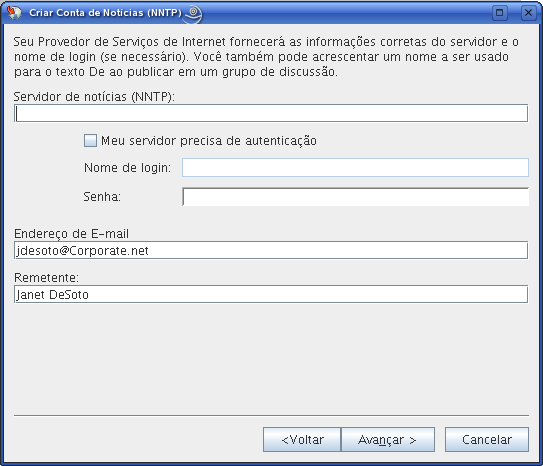This screenshot has width=543, height=466.
Task: Focus the Servidor de notícias (NNTP) field
Action: point(271,113)
